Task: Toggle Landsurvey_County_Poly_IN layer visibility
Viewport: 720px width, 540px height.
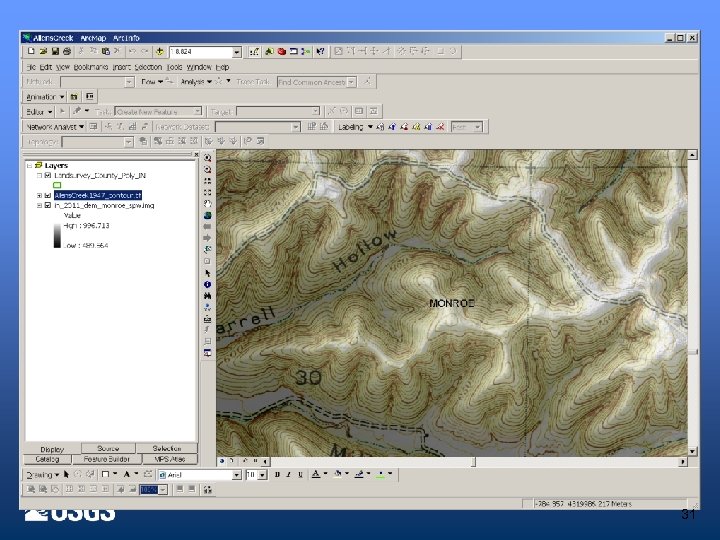Action: [x=47, y=175]
